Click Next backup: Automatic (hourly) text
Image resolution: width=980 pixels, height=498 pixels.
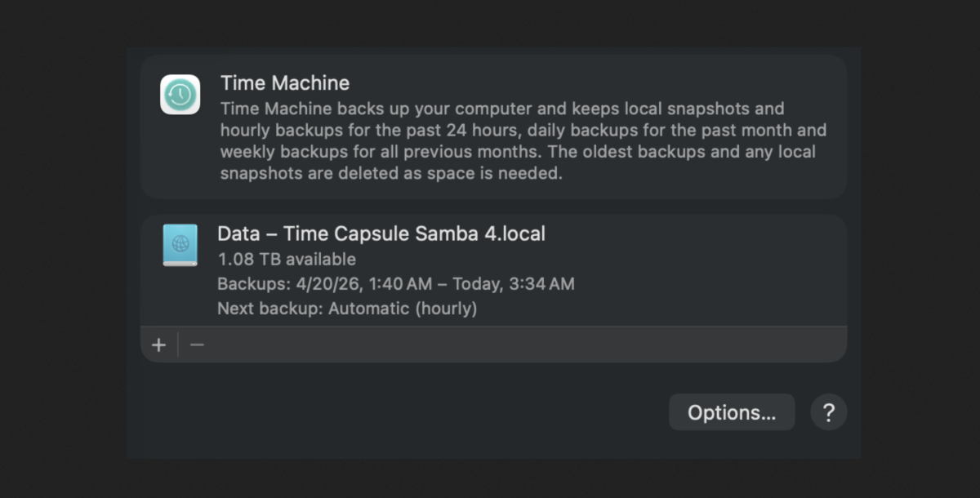click(x=347, y=309)
